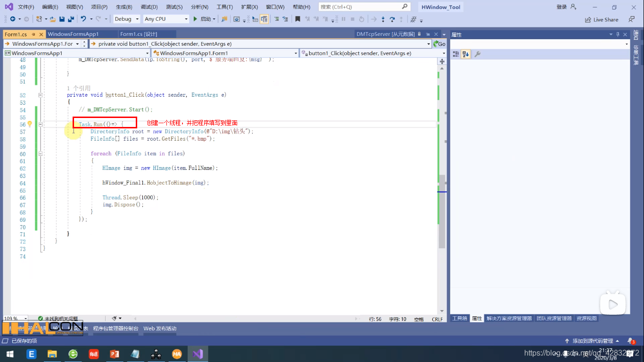644x362 pixels.
Task: Click the 1 个引用 CodeLens link
Action: 79,88
